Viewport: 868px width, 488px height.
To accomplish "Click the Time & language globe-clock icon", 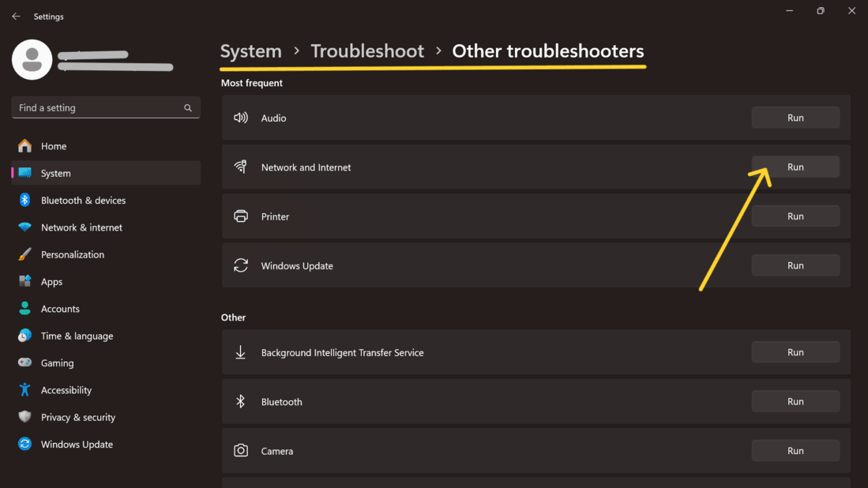I will [25, 336].
